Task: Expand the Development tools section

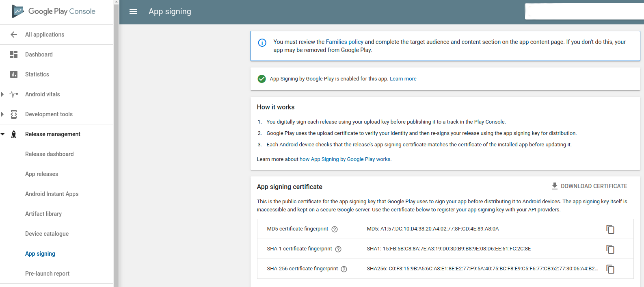Action: pos(2,114)
